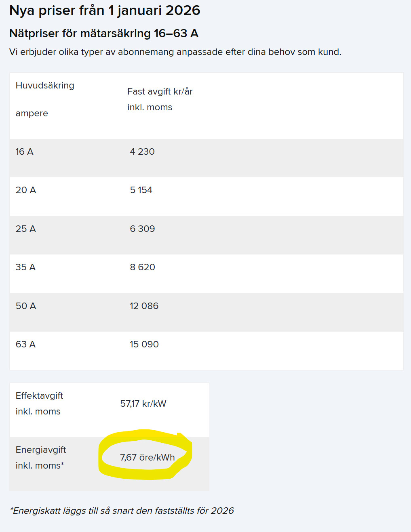Screen dimensions: 411x532
Task: Click the 15 090 price value
Action: 144,345
